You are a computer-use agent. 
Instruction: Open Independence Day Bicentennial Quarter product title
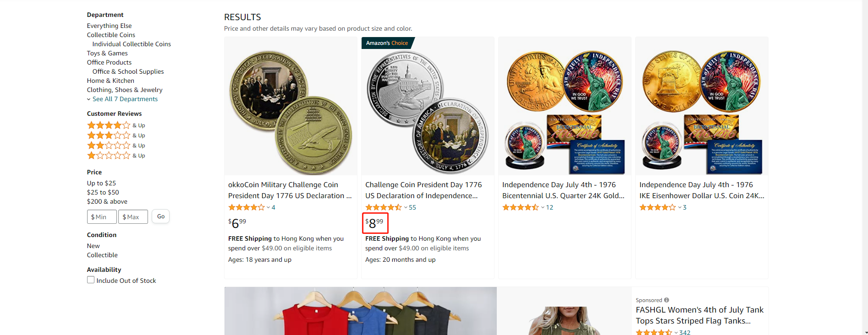(563, 190)
